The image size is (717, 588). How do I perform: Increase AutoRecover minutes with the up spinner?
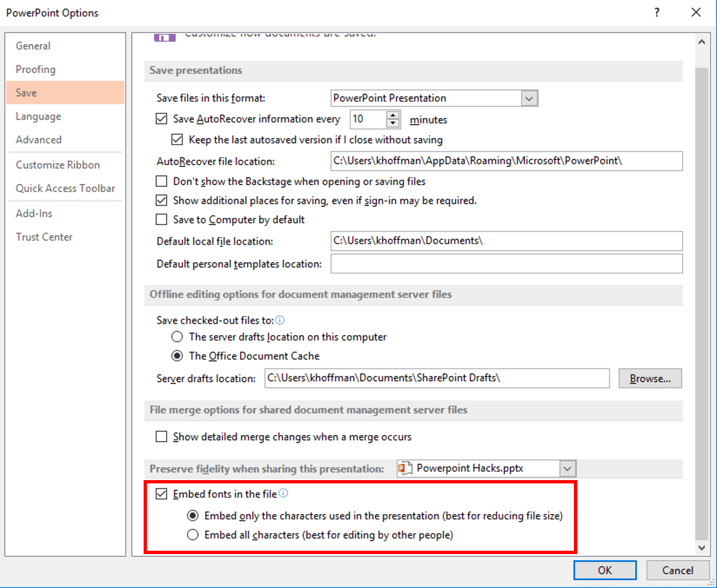394,115
